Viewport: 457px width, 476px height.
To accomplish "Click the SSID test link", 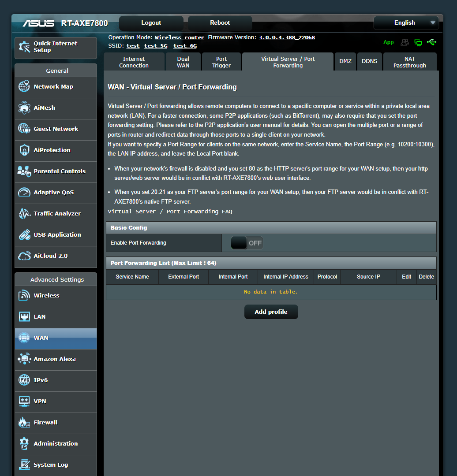I will click(133, 46).
